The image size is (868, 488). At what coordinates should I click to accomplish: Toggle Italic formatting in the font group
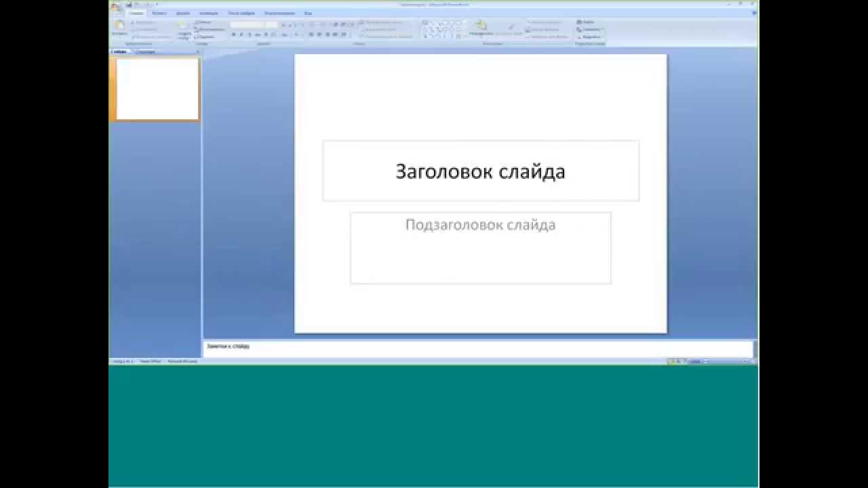coord(241,34)
